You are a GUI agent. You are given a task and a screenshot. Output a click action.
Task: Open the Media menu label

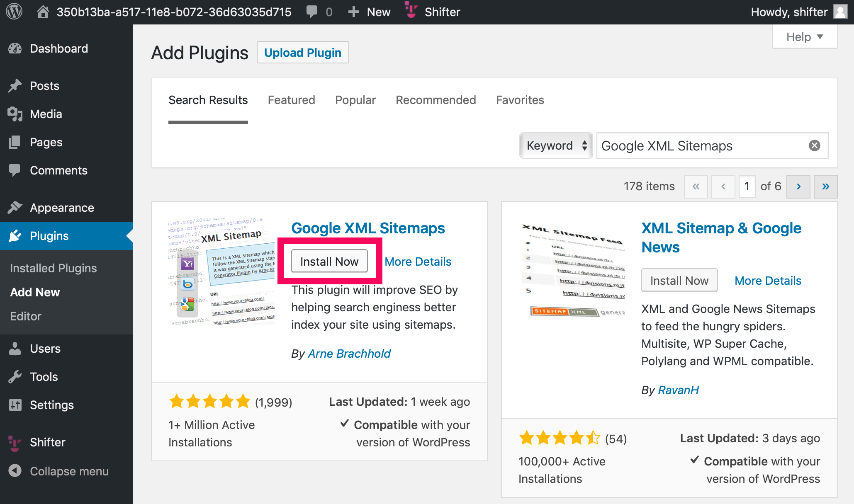tap(46, 114)
